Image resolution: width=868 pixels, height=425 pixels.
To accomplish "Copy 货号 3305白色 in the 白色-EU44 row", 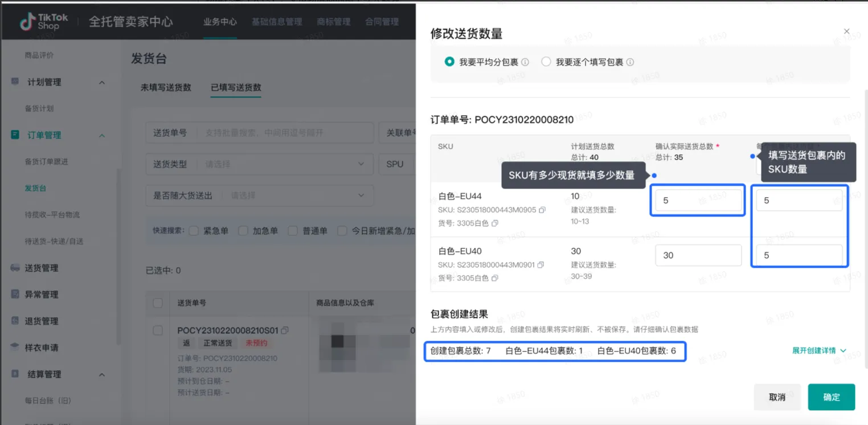I will tap(495, 223).
